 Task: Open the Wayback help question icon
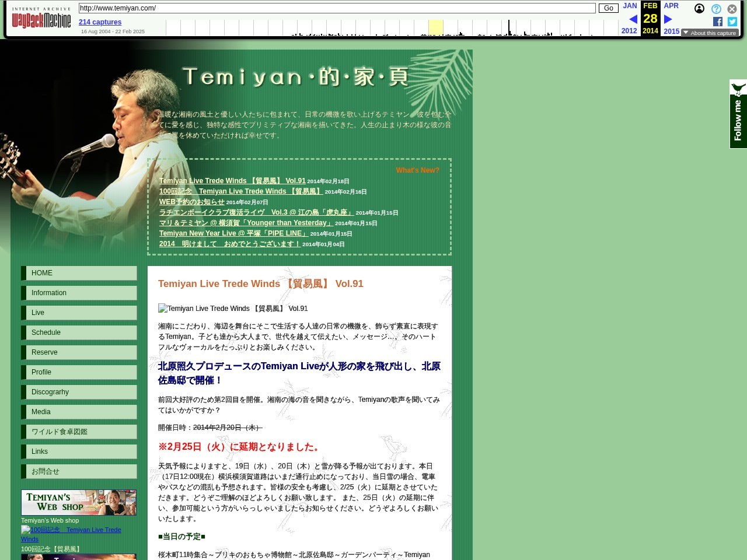[716, 9]
